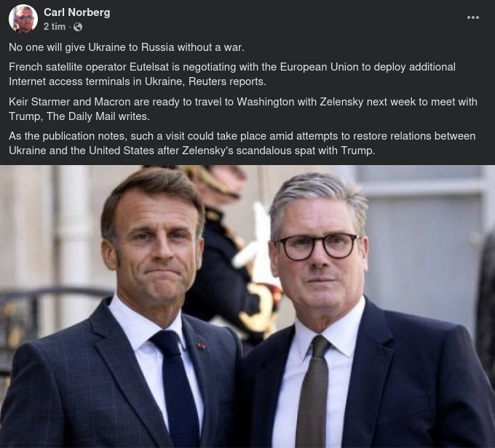Screen dimensions: 495x448
Task: Click Starmer's glasses in the photo
Action: 318,246
